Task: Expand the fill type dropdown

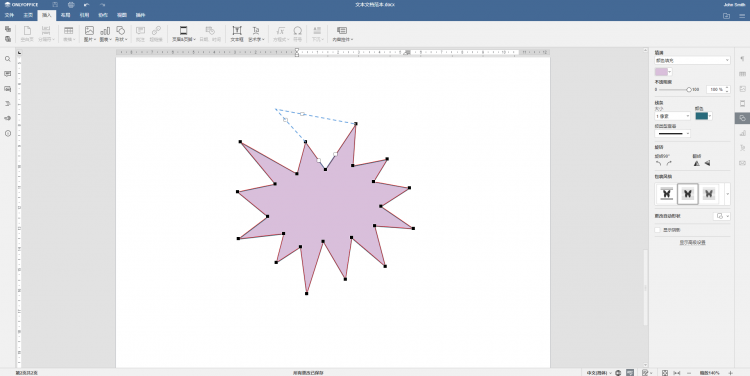Action: [692, 60]
